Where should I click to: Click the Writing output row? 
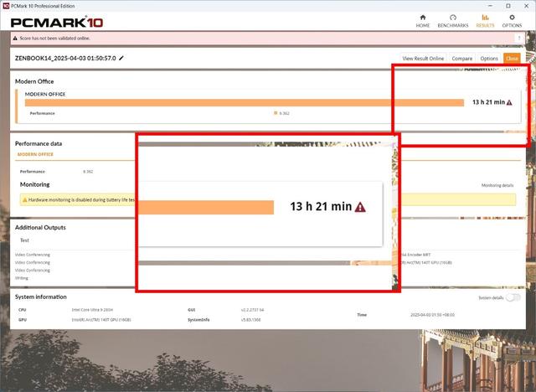[22, 278]
